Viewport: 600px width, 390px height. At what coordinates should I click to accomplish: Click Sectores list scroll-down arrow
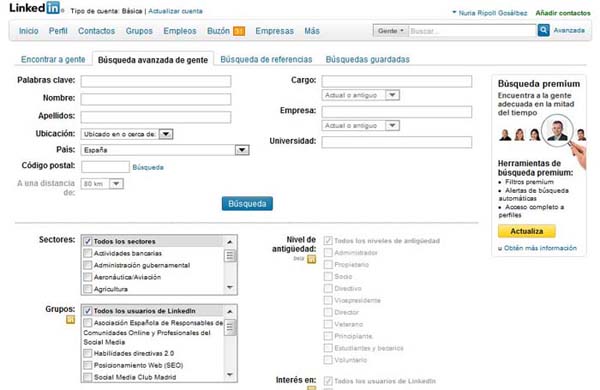[x=230, y=288]
